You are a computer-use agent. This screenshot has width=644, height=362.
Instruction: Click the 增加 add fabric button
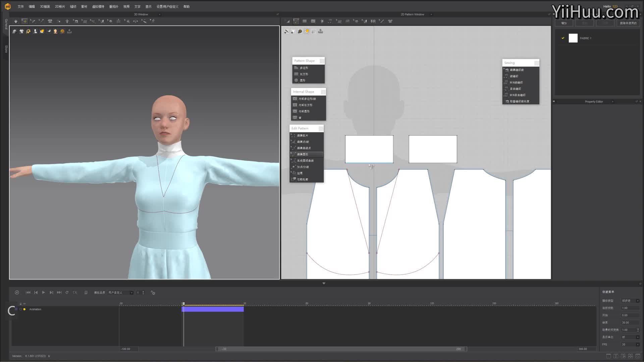564,23
